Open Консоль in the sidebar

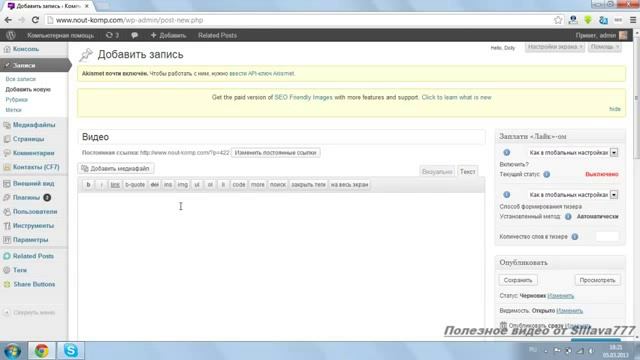coord(26,49)
